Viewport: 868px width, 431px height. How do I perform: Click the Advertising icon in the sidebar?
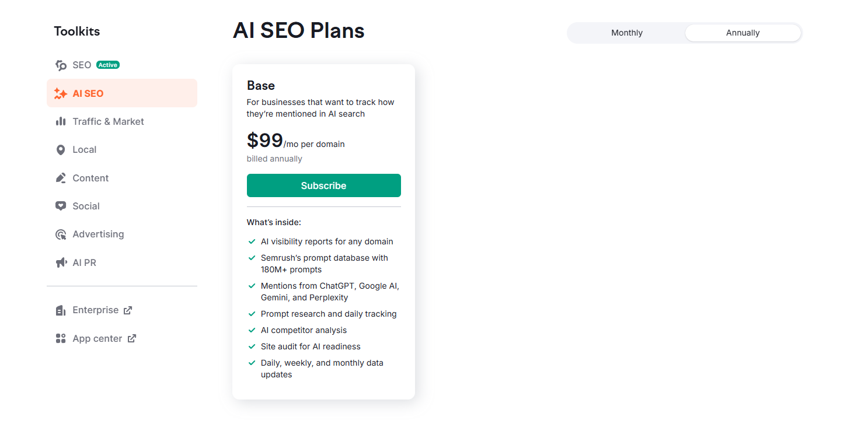(x=61, y=234)
